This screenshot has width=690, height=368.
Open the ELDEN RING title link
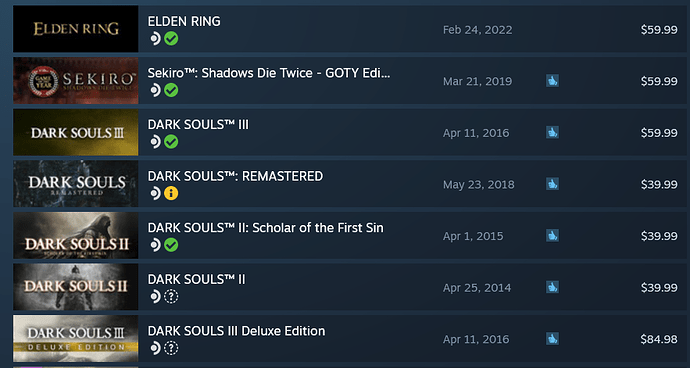click(184, 21)
